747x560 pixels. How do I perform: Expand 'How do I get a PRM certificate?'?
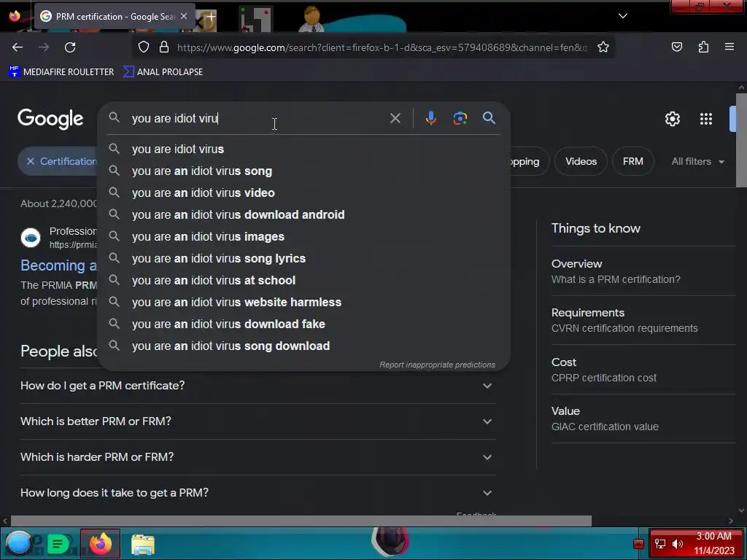point(258,386)
